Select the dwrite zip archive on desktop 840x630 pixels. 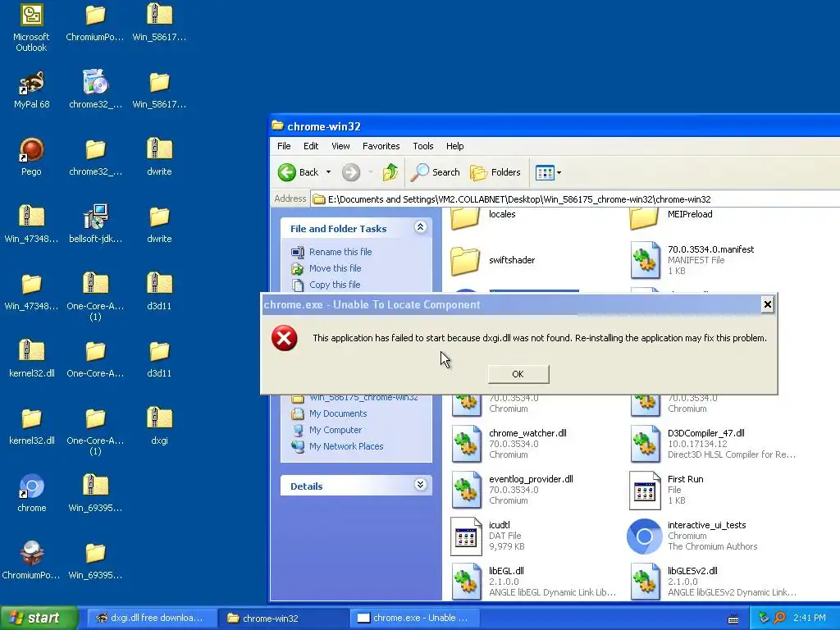159,157
